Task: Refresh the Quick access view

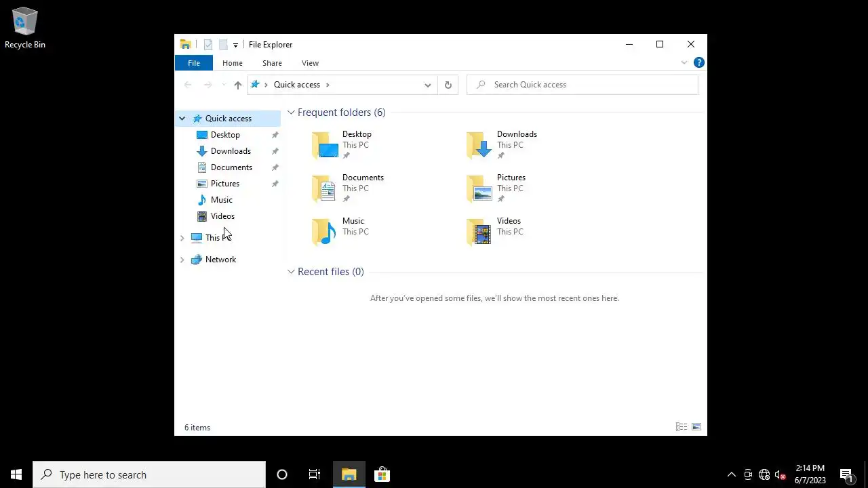Action: [448, 85]
